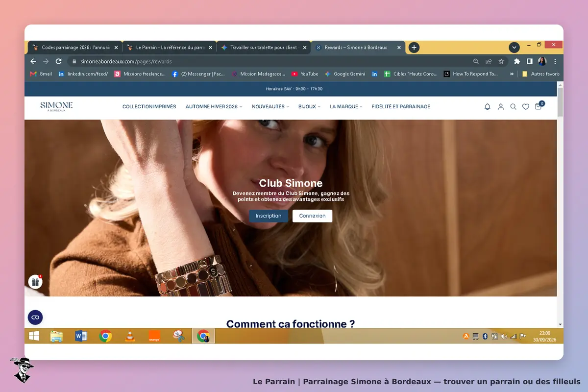The width and height of the screenshot is (588, 392).
Task: Open the Snipping Tool in the taskbar
Action: tap(178, 336)
